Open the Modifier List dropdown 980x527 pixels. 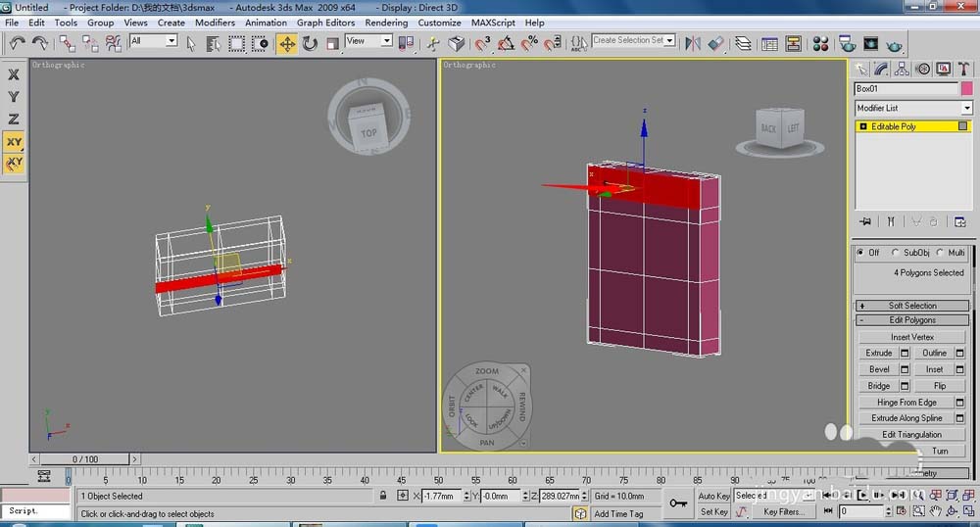pos(912,108)
